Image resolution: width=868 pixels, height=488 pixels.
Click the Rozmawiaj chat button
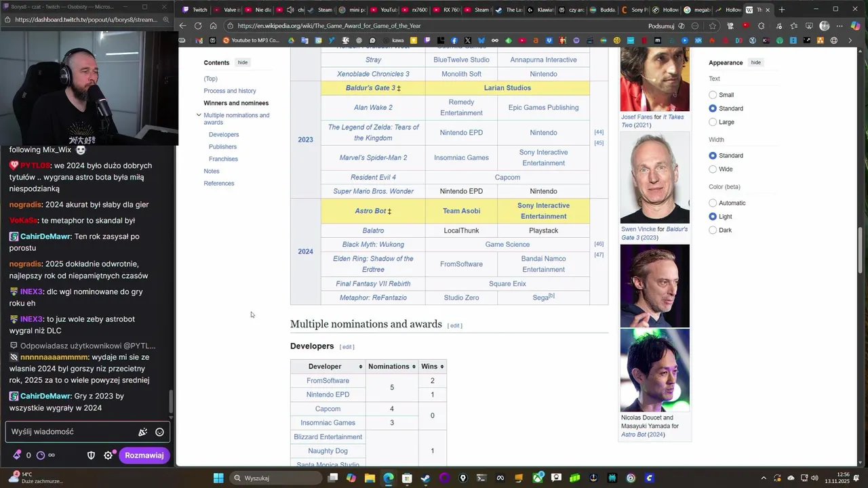(x=144, y=455)
